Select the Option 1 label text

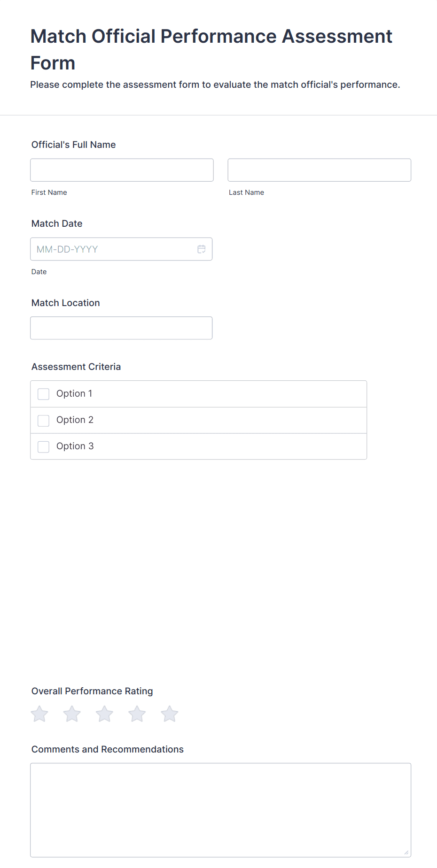tap(74, 393)
